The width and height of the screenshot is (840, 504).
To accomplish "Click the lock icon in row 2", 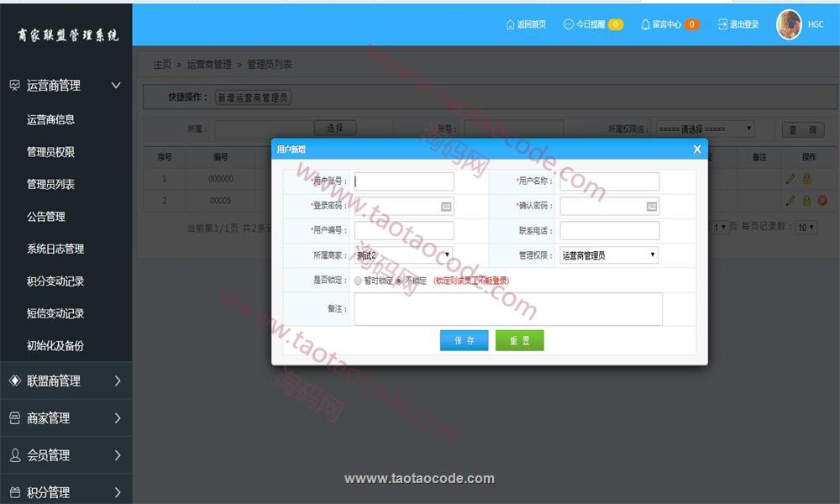I will point(806,201).
